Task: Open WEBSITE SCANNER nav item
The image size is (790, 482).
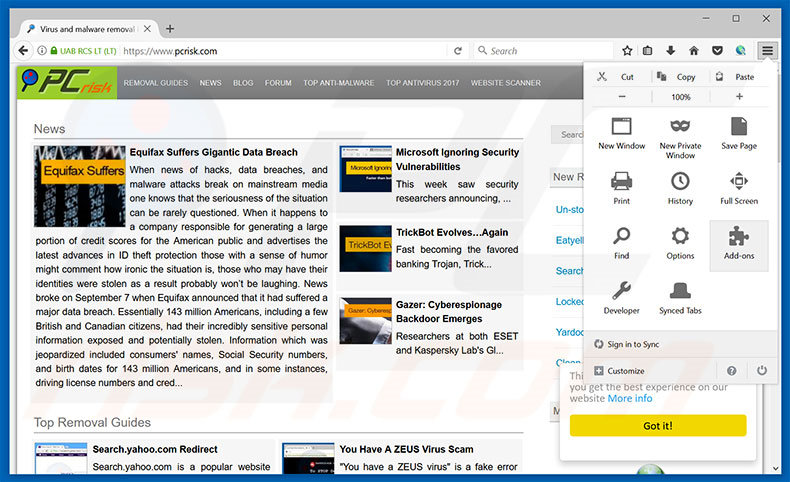Action: [506, 83]
